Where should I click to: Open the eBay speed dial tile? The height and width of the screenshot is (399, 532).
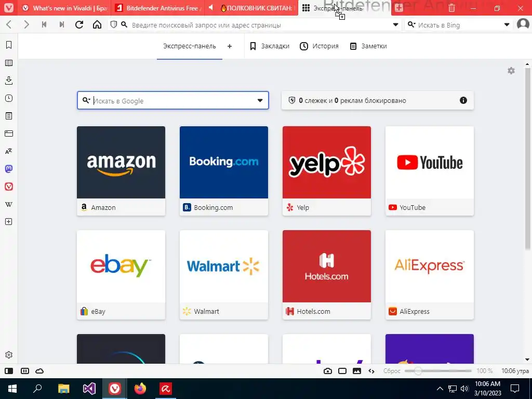click(x=121, y=275)
